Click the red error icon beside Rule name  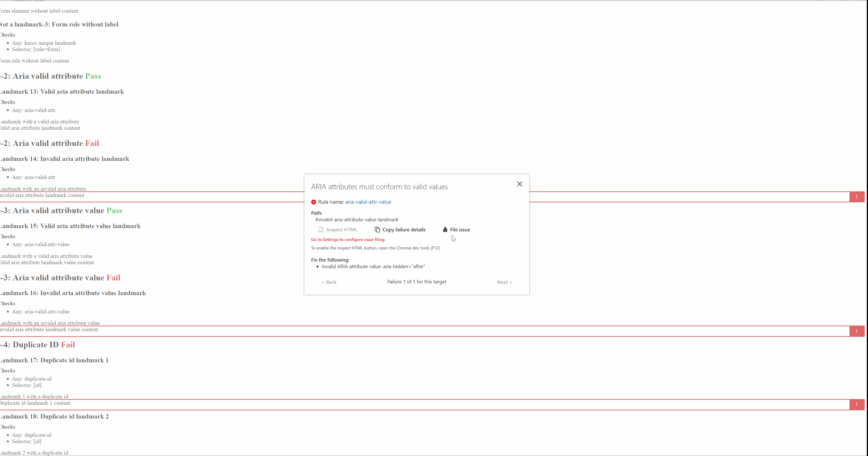pos(313,202)
